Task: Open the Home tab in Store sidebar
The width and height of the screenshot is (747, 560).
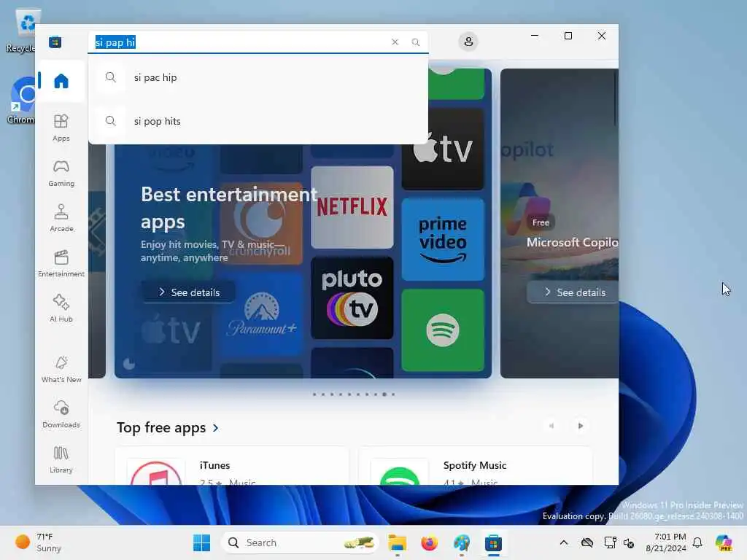Action: (x=61, y=81)
